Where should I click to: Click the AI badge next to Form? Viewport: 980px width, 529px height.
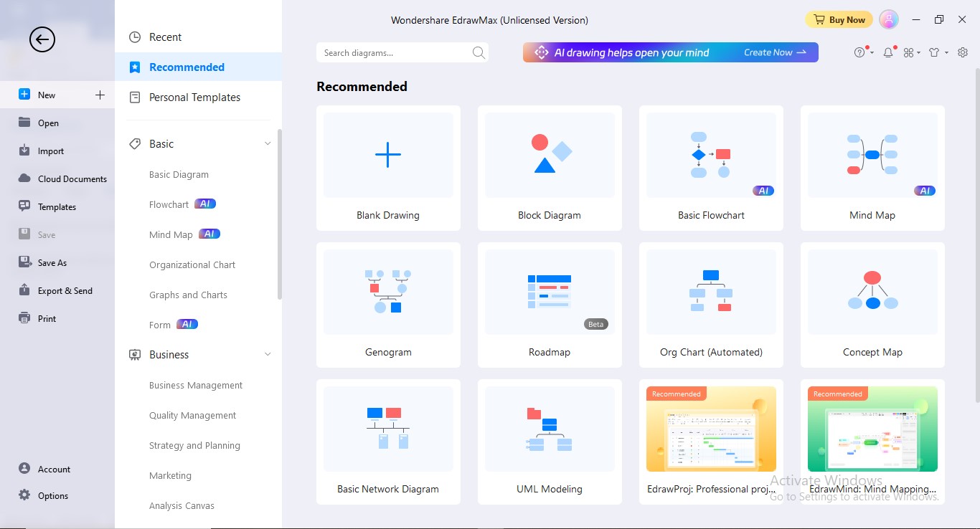click(187, 324)
